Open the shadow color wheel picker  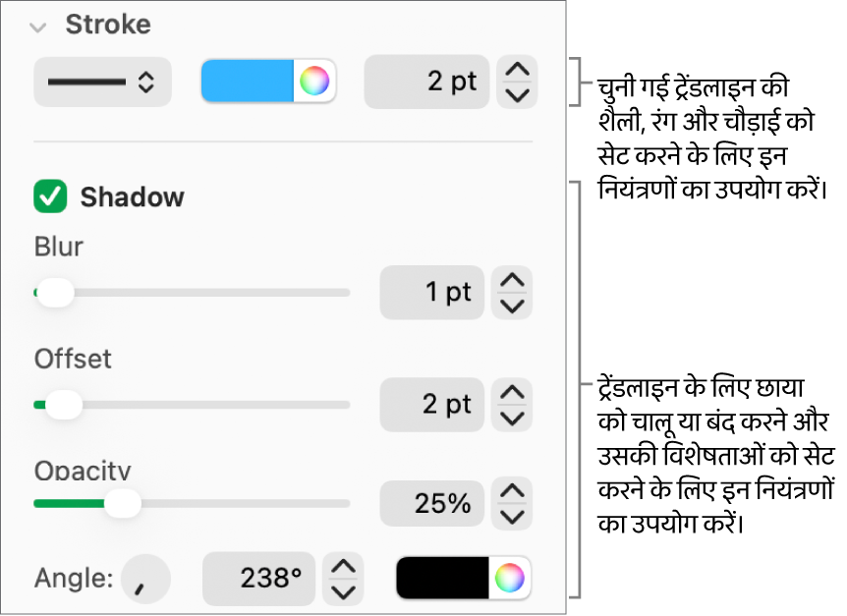click(x=510, y=579)
